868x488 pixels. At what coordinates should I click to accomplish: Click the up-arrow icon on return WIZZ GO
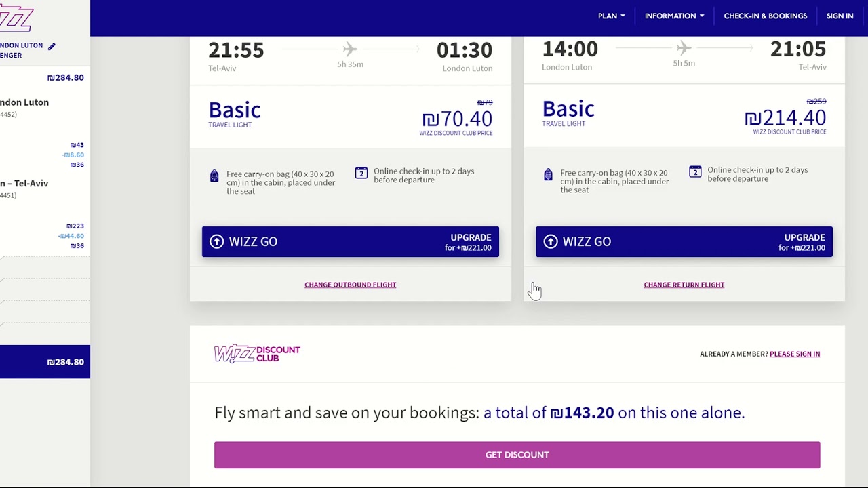pos(551,242)
